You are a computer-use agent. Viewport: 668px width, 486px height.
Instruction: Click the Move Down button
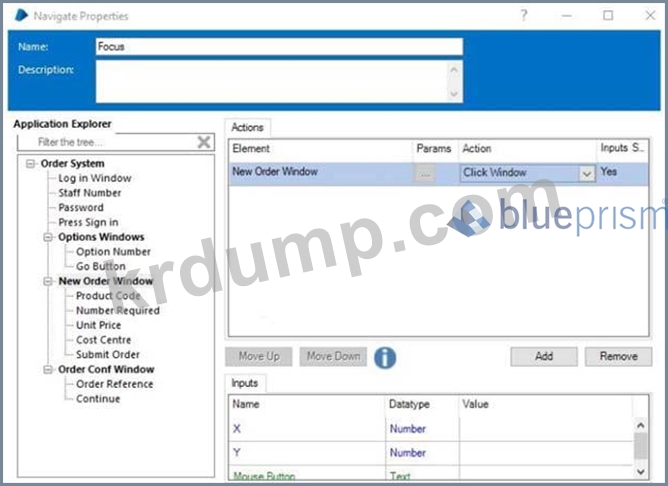point(333,357)
